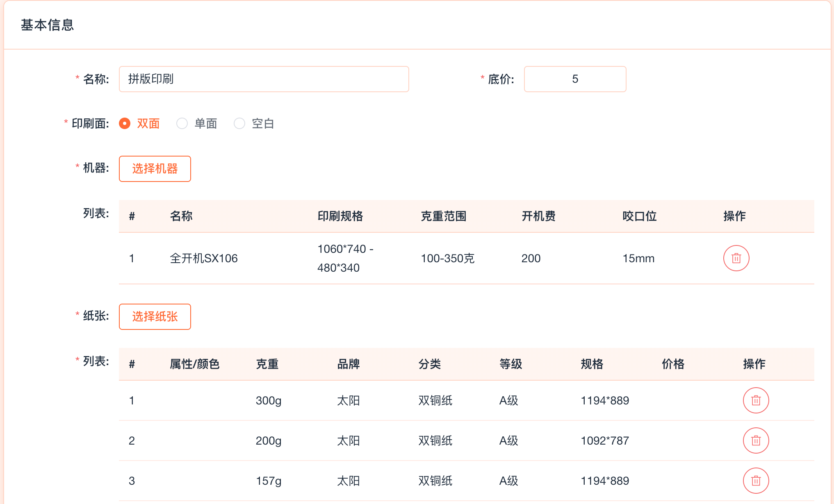Click the 1092*787 spec cell
The image size is (834, 504).
click(604, 440)
